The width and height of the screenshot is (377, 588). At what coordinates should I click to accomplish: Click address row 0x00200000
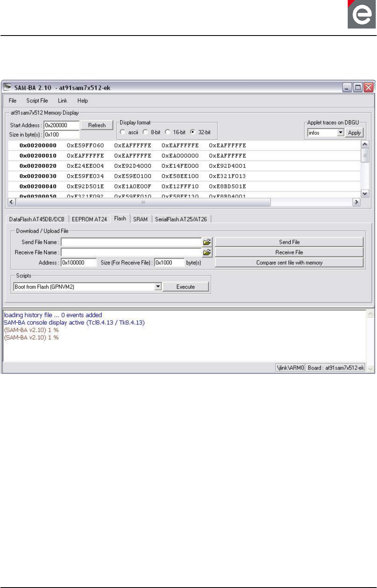38,145
